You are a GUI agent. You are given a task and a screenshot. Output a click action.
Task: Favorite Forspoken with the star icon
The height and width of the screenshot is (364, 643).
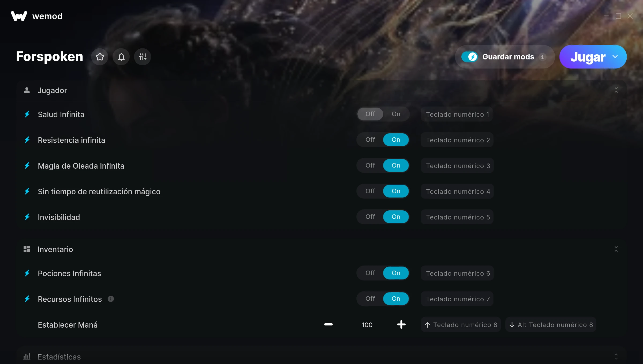coord(100,57)
